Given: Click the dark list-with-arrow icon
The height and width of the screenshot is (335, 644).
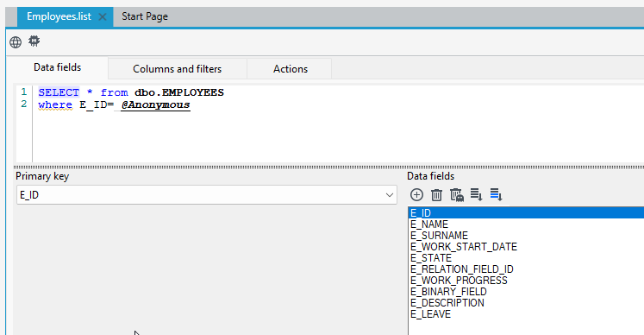Looking at the screenshot, I should [x=476, y=194].
